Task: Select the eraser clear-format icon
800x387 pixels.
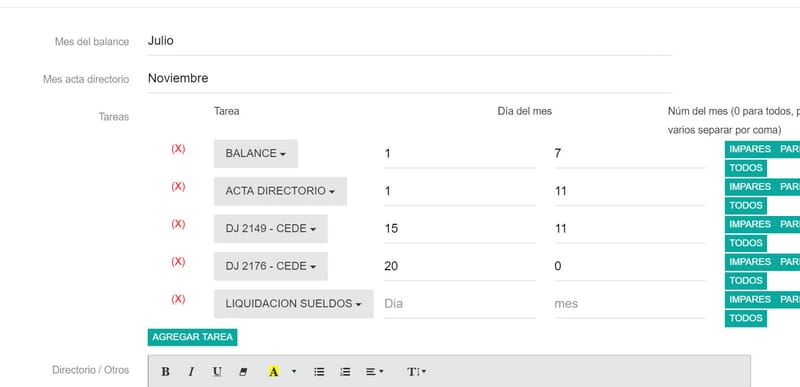Action: [x=243, y=372]
